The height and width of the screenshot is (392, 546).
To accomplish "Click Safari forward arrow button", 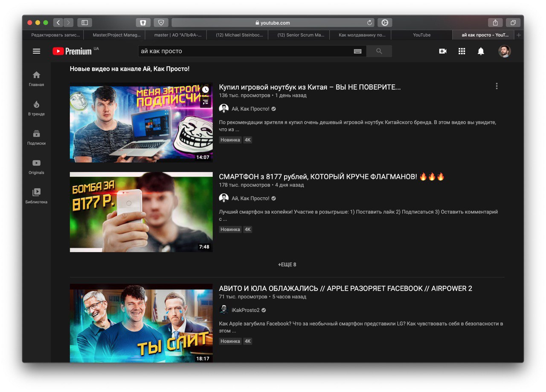I will [68, 23].
